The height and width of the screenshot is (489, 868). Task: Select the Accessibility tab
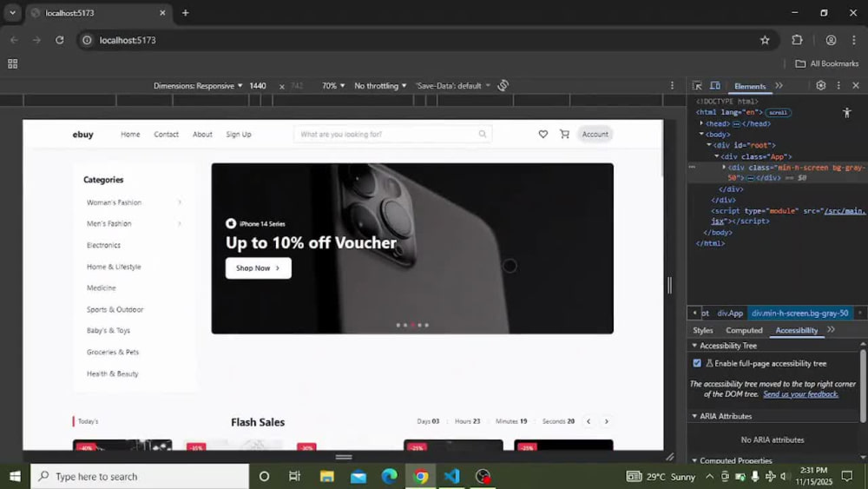click(797, 330)
